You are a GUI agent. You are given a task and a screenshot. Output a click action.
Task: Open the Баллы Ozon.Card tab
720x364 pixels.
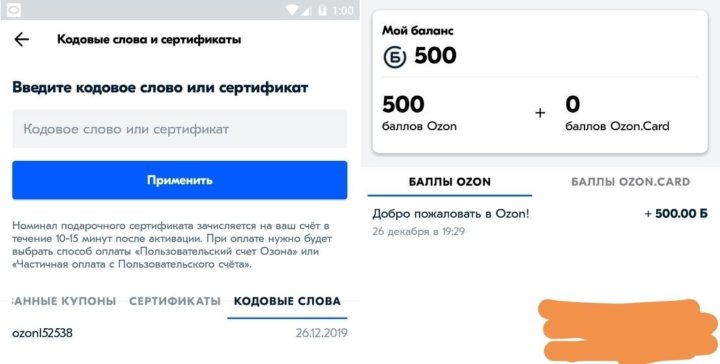630,182
